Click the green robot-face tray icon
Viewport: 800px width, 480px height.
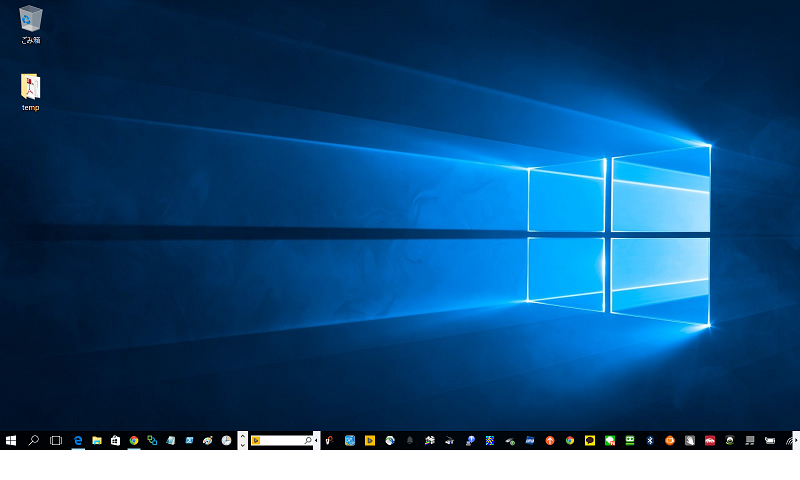[630, 440]
